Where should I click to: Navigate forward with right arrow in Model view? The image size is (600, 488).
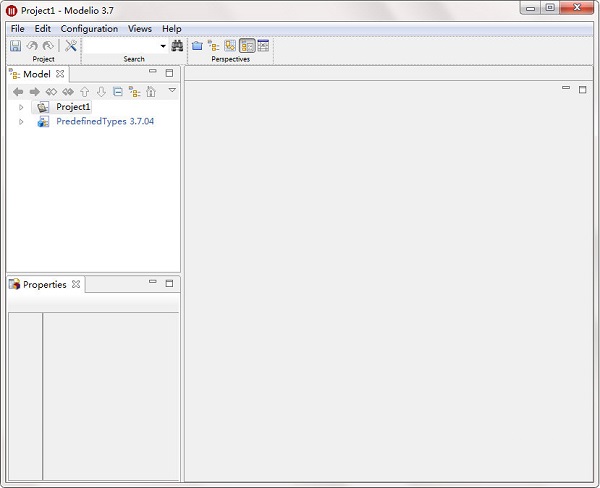tap(35, 92)
